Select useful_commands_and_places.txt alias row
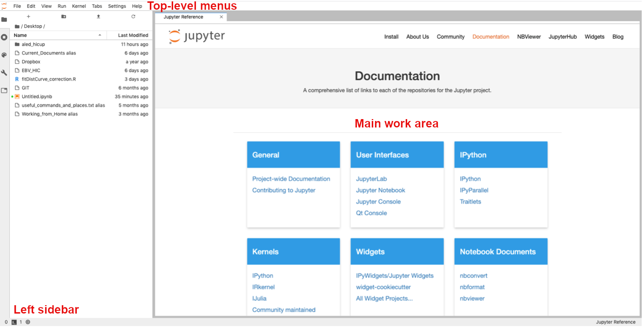This screenshot has width=644, height=328. coord(81,106)
